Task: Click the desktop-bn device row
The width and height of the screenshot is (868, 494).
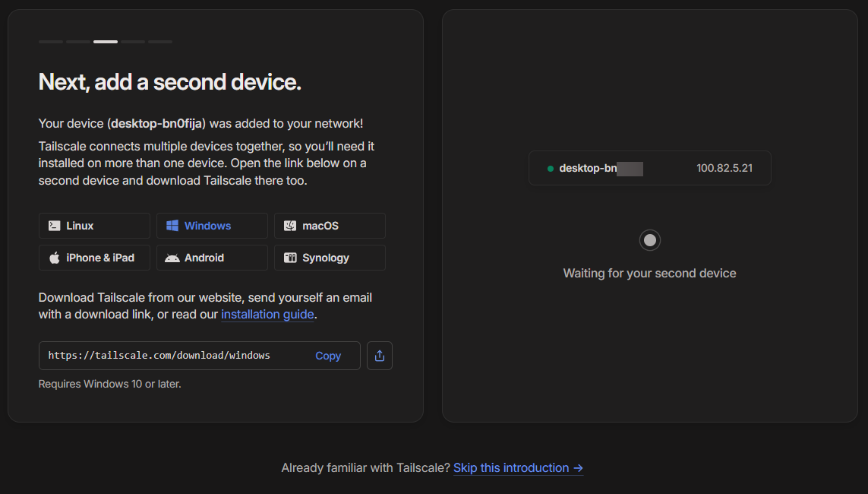Action: (650, 169)
